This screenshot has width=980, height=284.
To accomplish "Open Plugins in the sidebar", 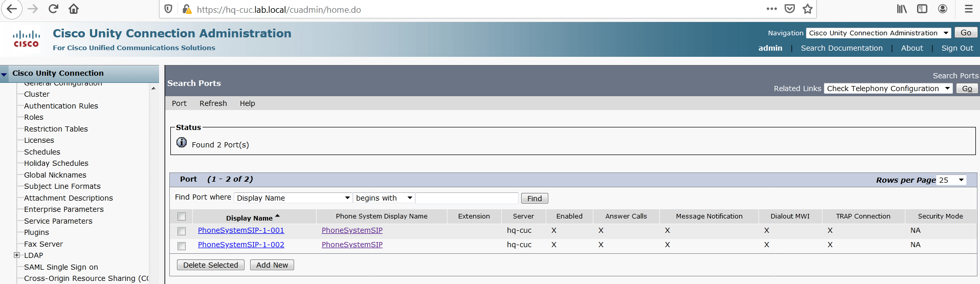I will pos(36,232).
